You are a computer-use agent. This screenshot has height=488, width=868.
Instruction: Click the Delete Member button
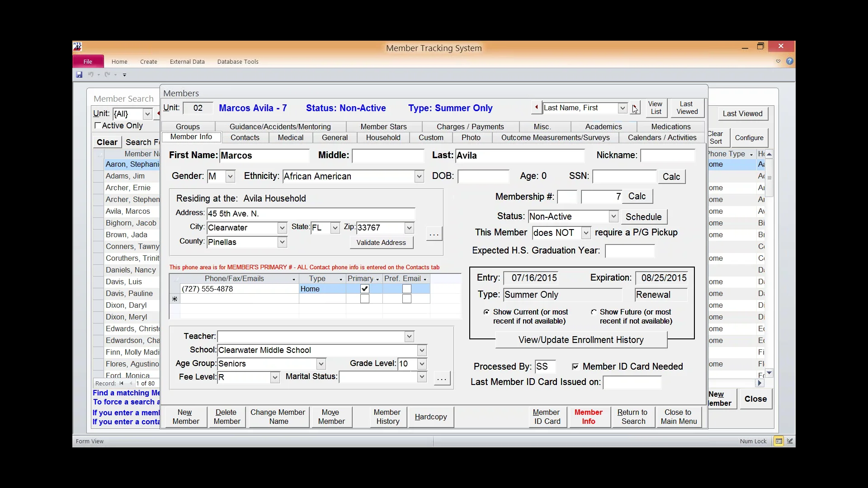(226, 417)
